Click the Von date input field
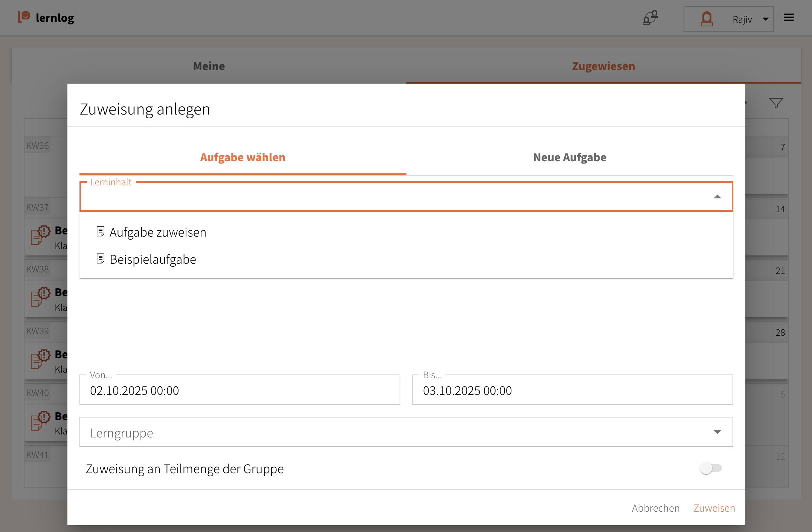The width and height of the screenshot is (812, 532). click(240, 390)
